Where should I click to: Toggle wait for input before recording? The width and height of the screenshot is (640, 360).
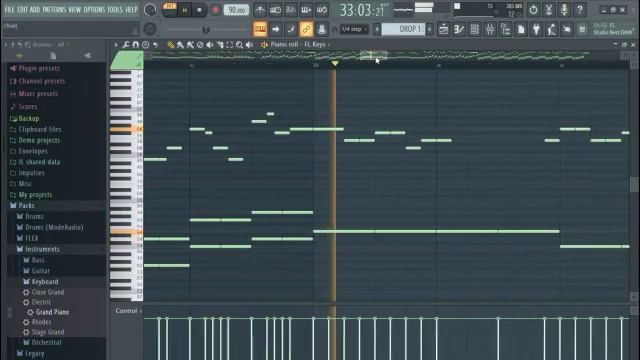[x=275, y=10]
